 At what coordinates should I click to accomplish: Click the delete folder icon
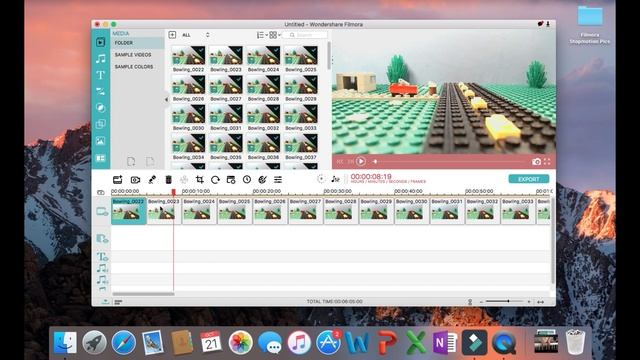[150, 162]
